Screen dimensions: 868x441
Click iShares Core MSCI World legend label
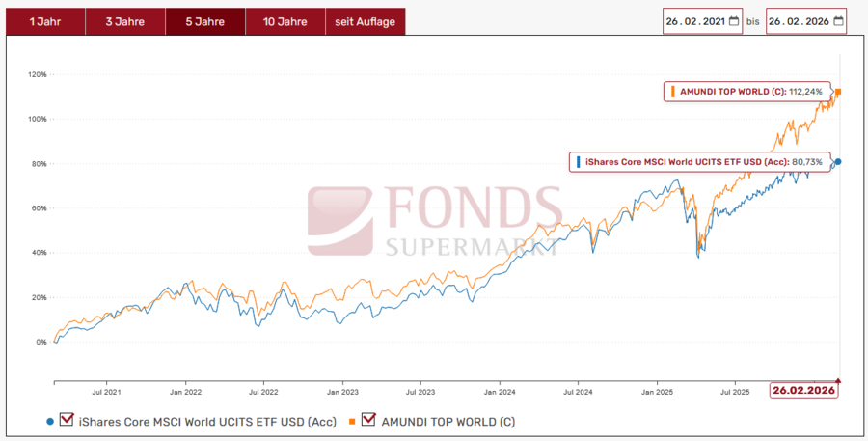[x=207, y=422]
